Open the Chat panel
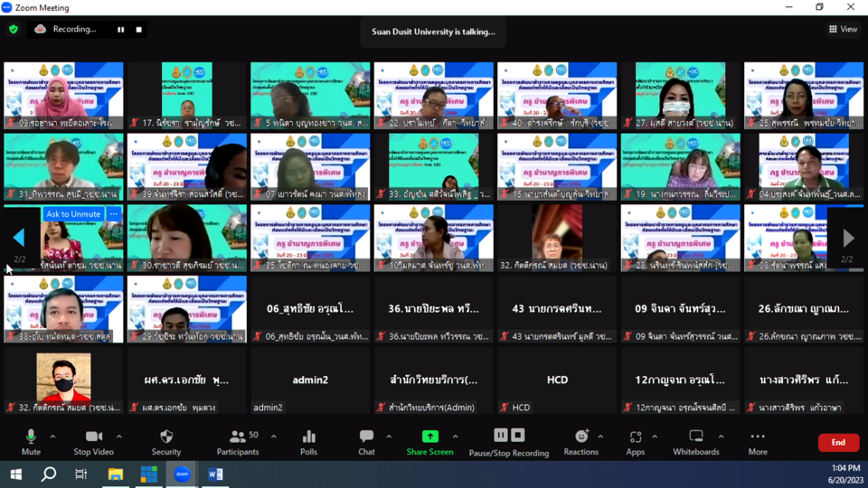 click(366, 440)
